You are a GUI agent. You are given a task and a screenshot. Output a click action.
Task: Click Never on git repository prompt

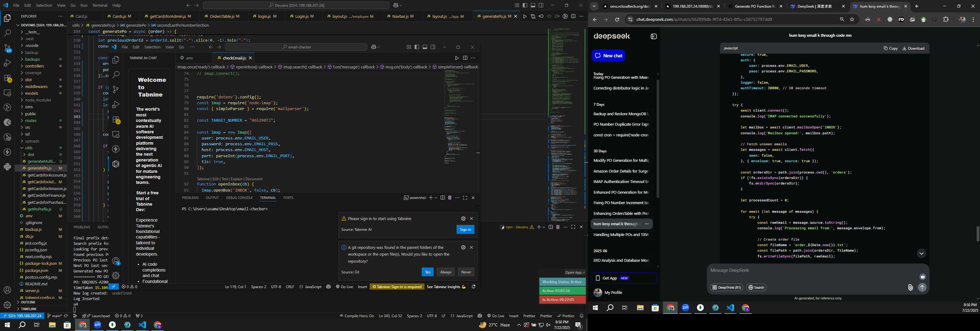pyautogui.click(x=466, y=272)
